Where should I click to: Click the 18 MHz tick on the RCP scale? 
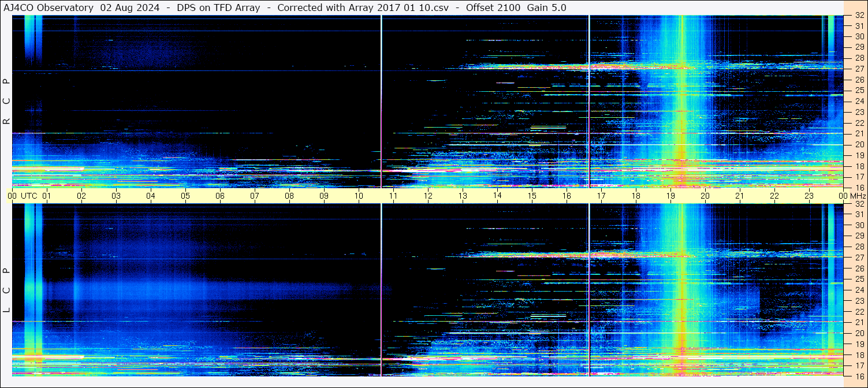click(859, 166)
